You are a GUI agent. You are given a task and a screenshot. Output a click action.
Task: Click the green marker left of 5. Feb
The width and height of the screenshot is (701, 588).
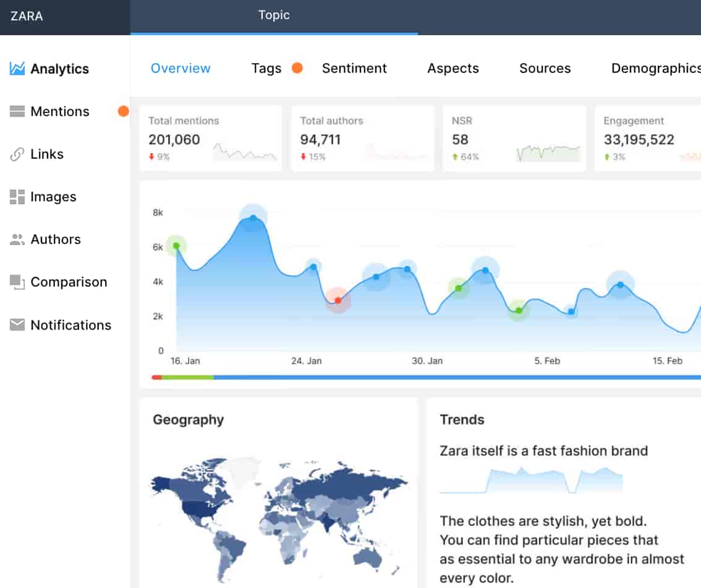pos(519,310)
